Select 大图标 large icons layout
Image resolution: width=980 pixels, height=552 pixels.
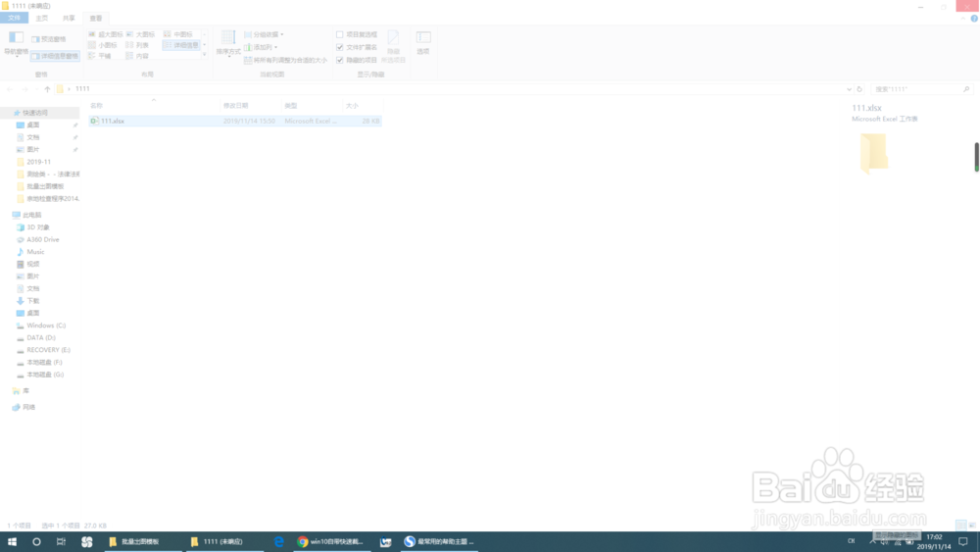(x=140, y=34)
